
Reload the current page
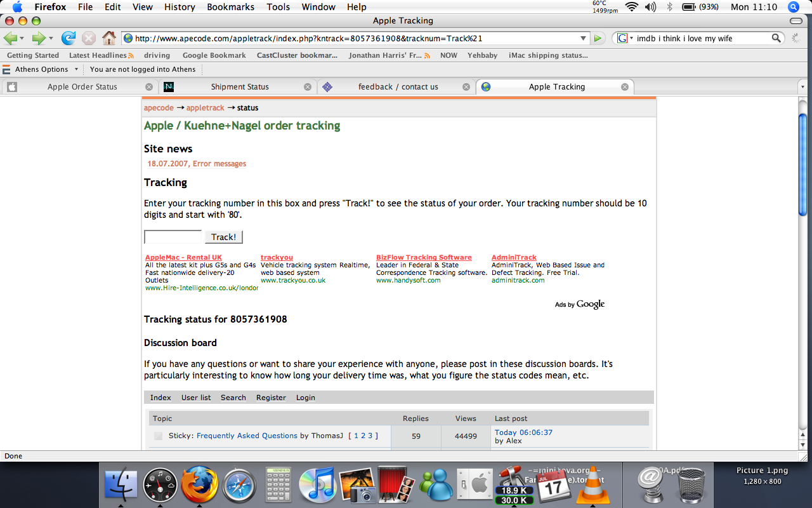[x=69, y=38]
